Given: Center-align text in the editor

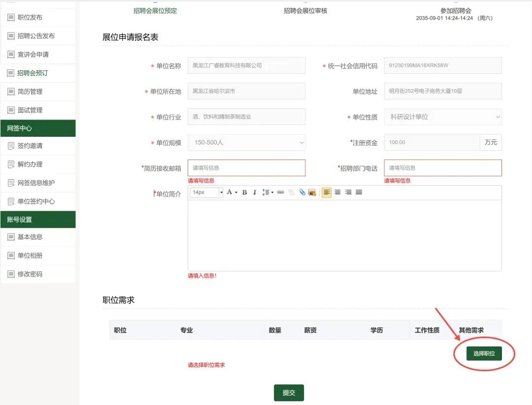Looking at the screenshot, I should (337, 192).
